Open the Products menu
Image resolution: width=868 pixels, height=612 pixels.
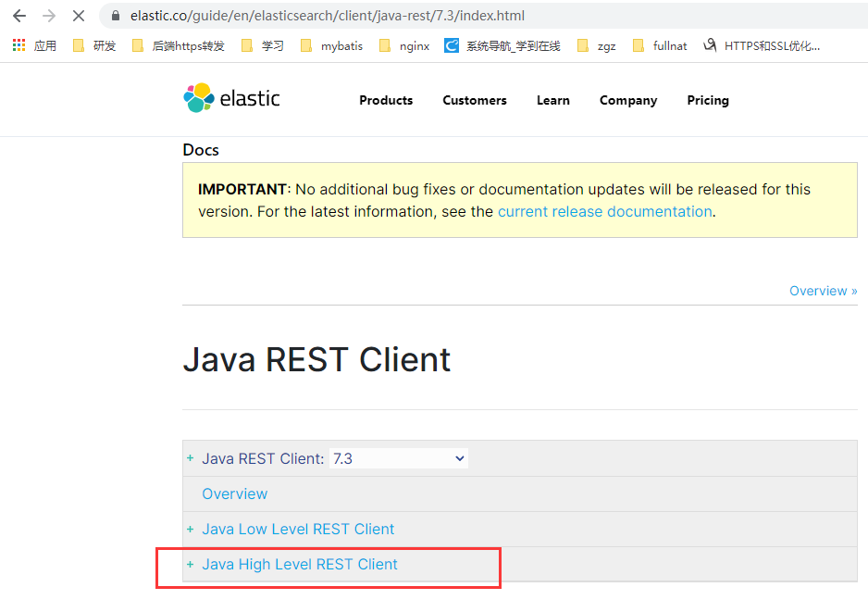(x=386, y=100)
